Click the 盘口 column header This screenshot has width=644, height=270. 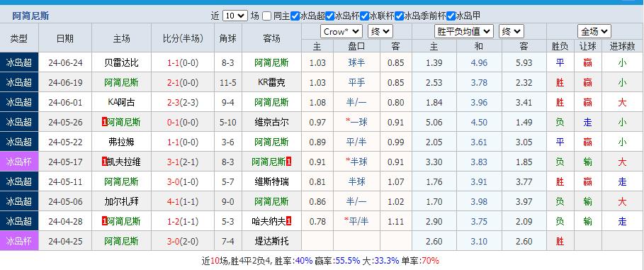356,47
